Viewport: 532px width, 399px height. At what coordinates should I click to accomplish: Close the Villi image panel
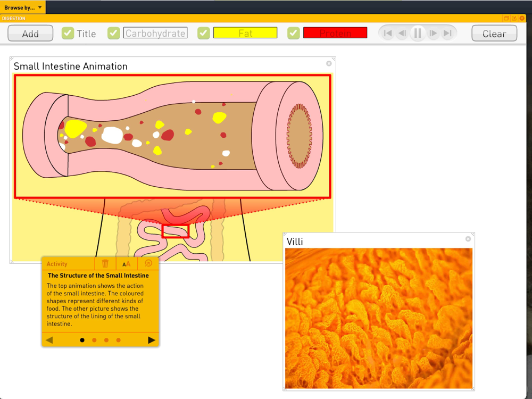[x=468, y=239]
